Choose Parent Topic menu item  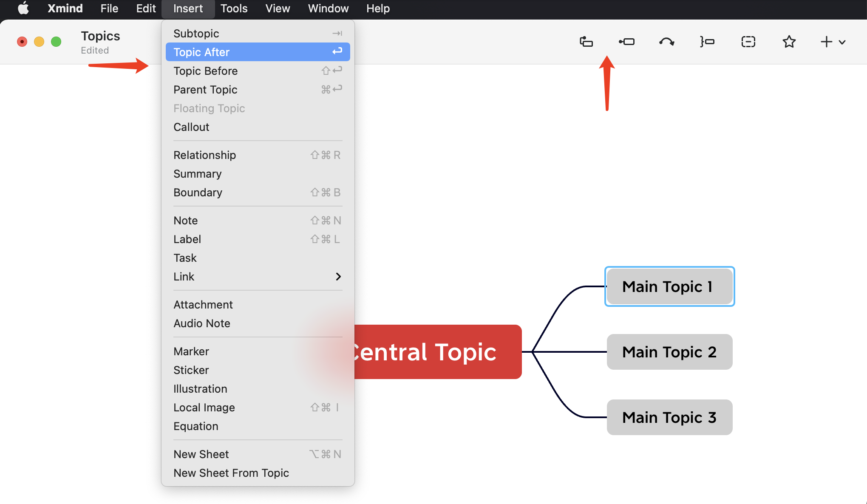258,89
